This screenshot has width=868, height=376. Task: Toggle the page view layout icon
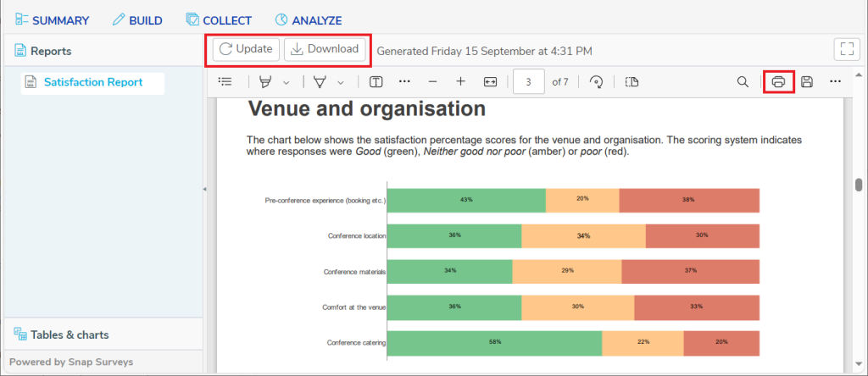632,82
